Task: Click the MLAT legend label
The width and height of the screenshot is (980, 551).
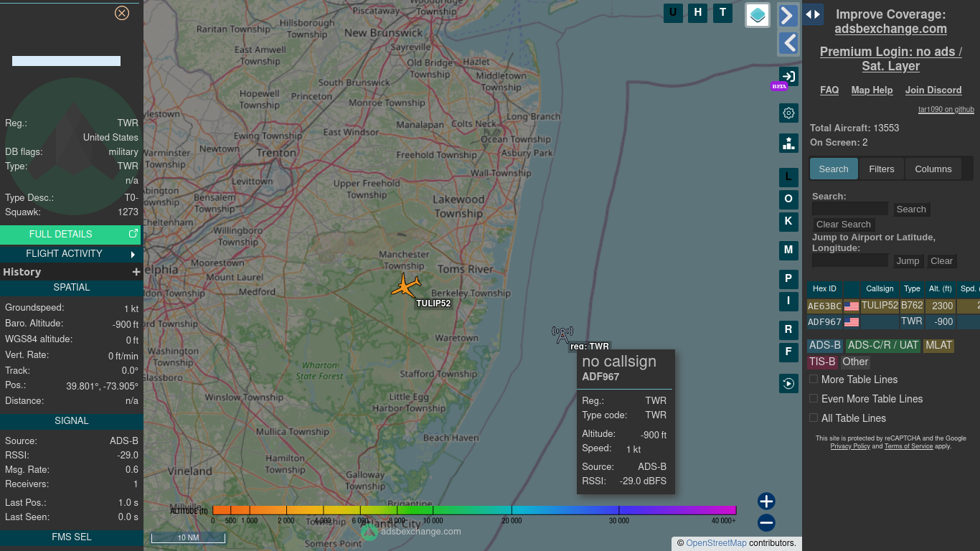Action: point(938,345)
